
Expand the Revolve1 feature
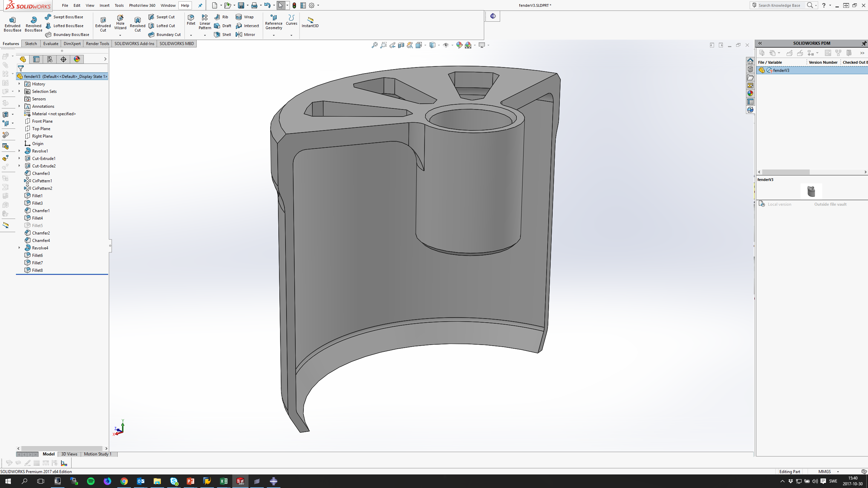(x=19, y=151)
